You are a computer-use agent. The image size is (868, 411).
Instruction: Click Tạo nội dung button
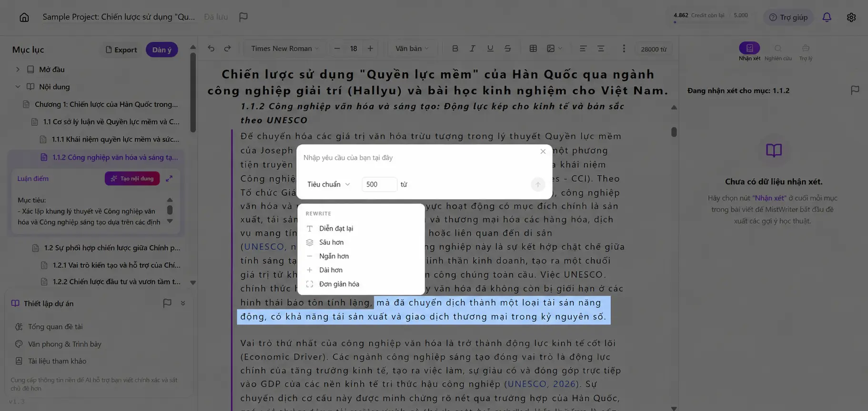click(x=132, y=179)
